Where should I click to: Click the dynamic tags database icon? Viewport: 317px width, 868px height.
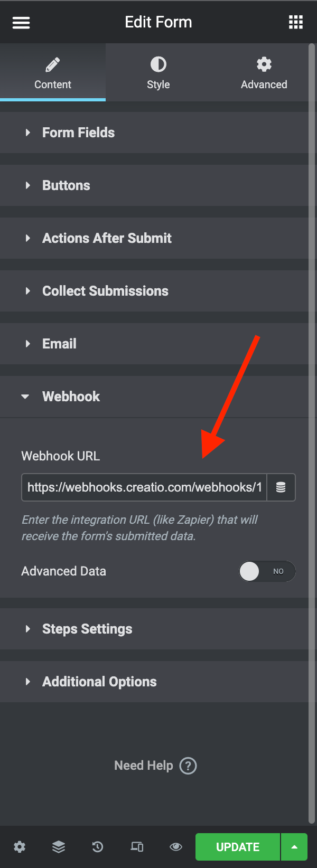tap(281, 487)
